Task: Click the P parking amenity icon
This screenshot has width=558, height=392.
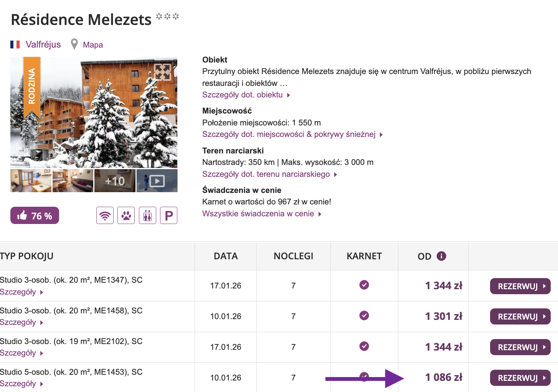Action: click(168, 215)
